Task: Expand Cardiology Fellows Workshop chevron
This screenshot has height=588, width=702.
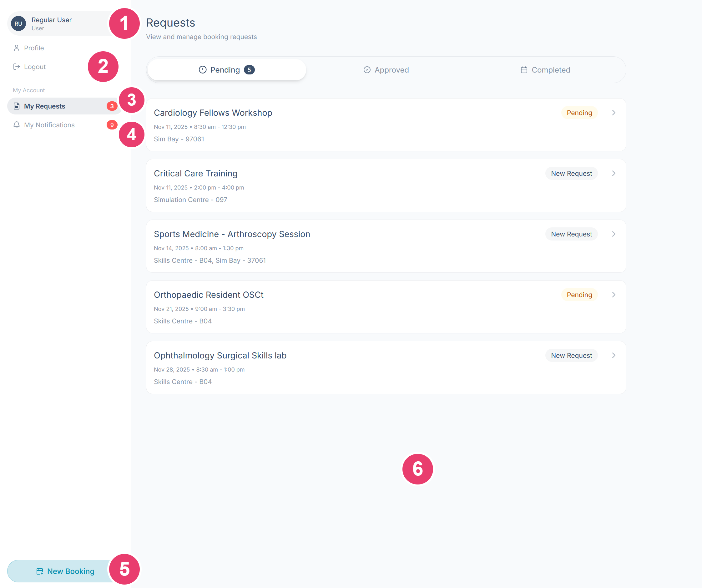Action: (614, 113)
